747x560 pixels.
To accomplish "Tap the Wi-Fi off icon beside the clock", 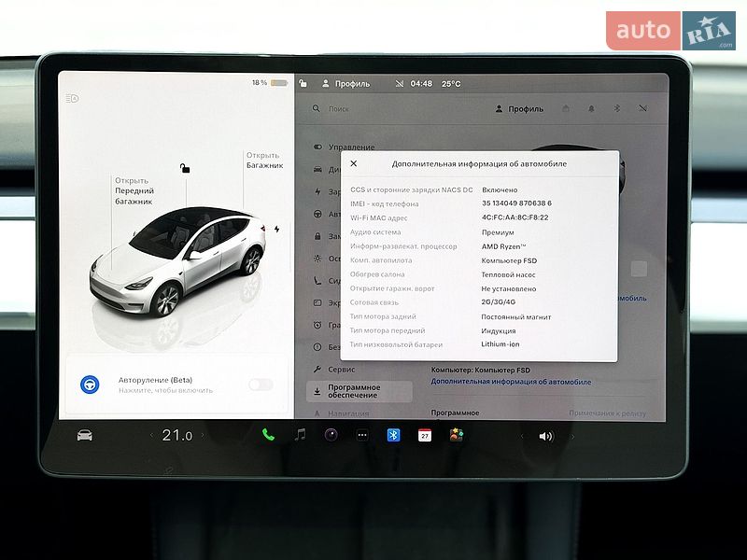I will [x=400, y=84].
